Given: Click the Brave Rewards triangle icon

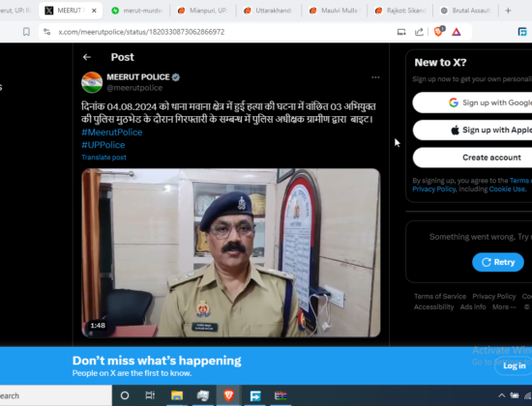Looking at the screenshot, I should click(457, 32).
